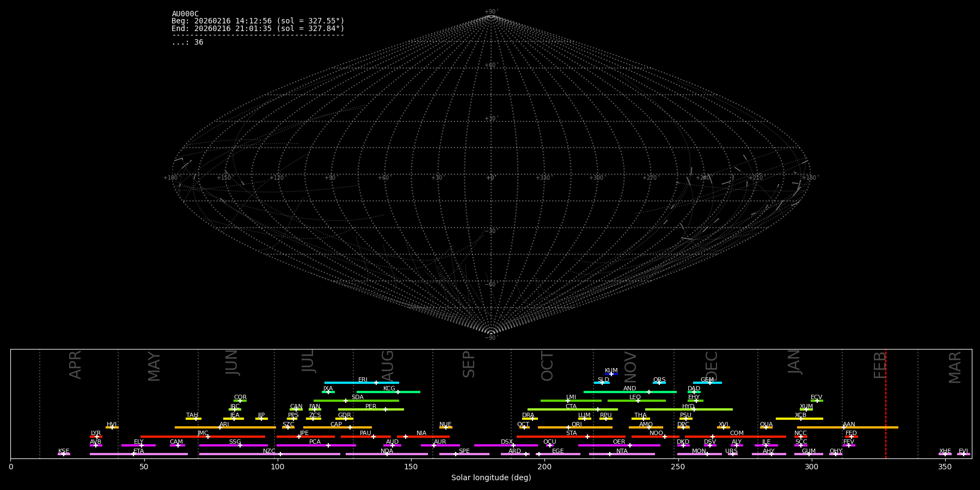
Task: Select the GEM shower bar
Action: [x=707, y=383]
